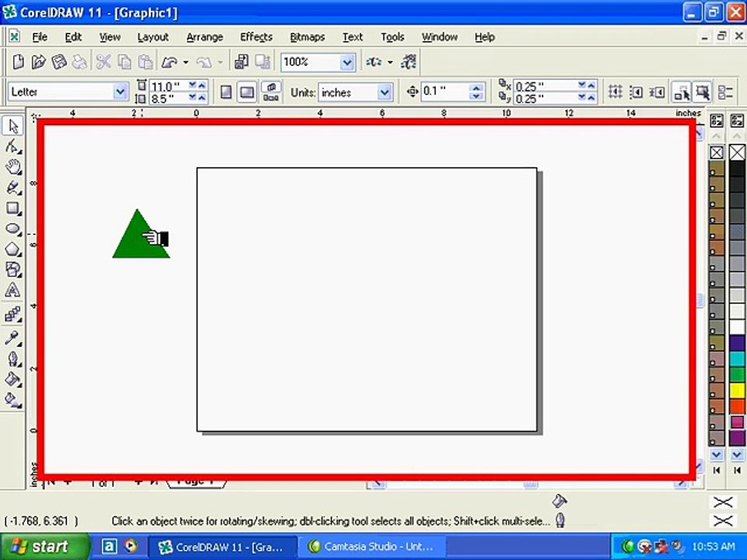
Task: Open the Effects menu
Action: (x=256, y=37)
